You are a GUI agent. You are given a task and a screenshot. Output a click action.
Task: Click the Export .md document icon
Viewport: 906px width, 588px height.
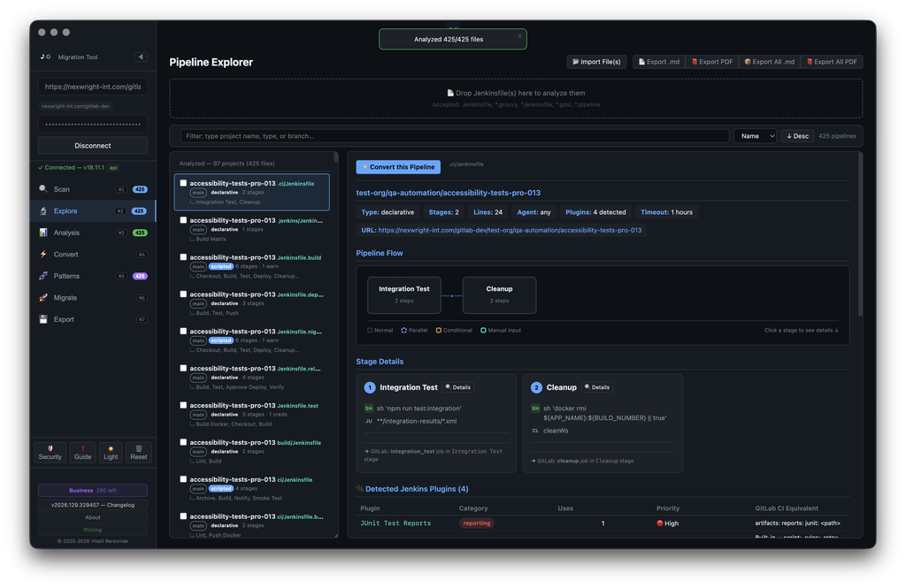coord(641,62)
